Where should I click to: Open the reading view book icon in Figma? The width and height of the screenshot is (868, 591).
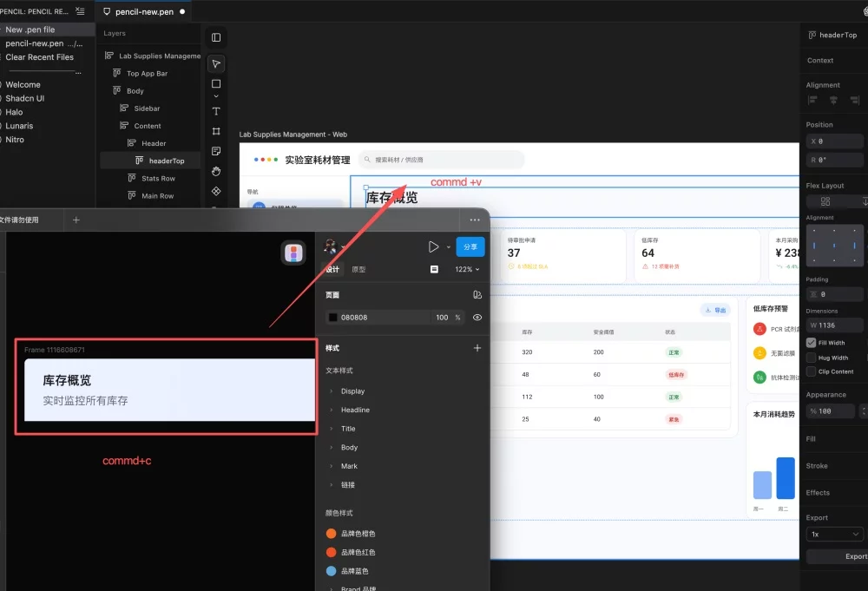pyautogui.click(x=434, y=269)
